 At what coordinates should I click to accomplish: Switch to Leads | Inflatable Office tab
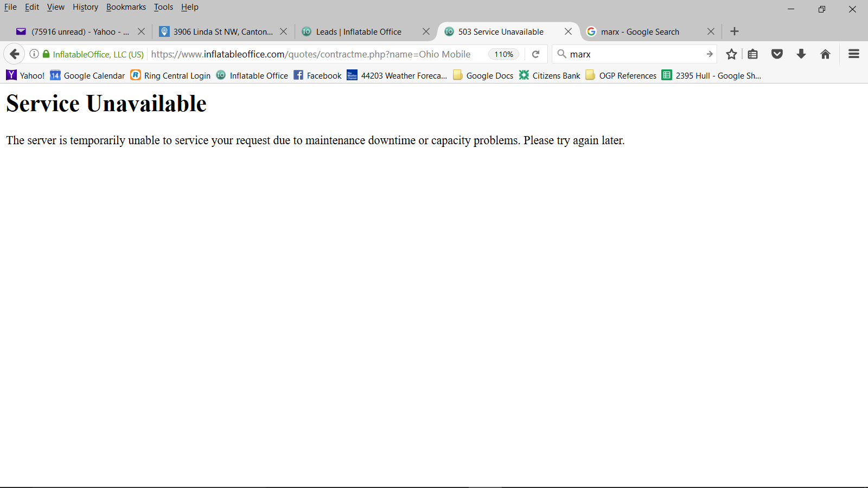(359, 32)
